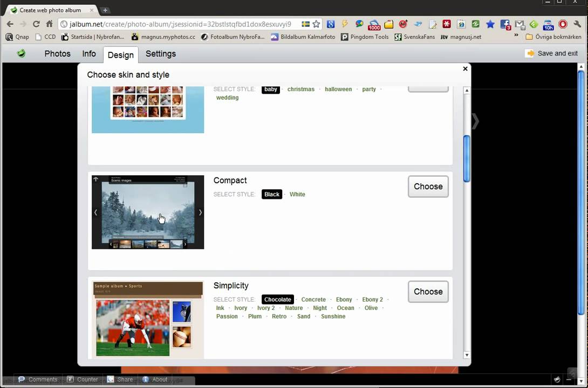Pick the Ocean style

[x=345, y=308]
